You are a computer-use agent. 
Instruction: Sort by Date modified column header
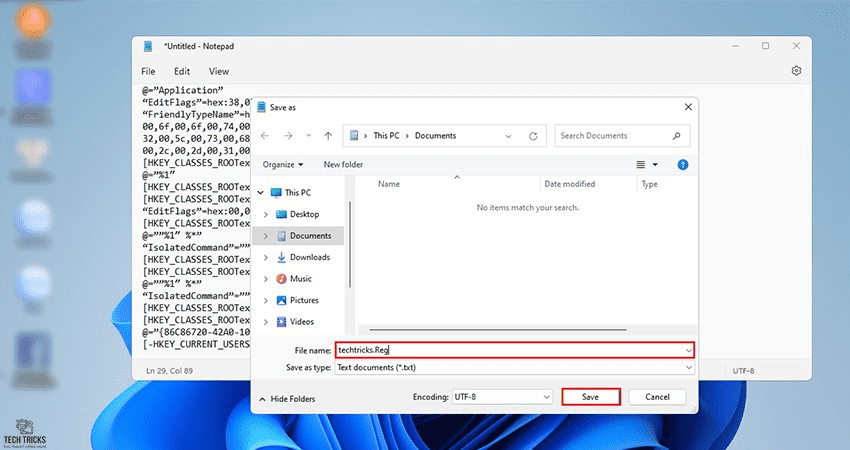[x=570, y=184]
